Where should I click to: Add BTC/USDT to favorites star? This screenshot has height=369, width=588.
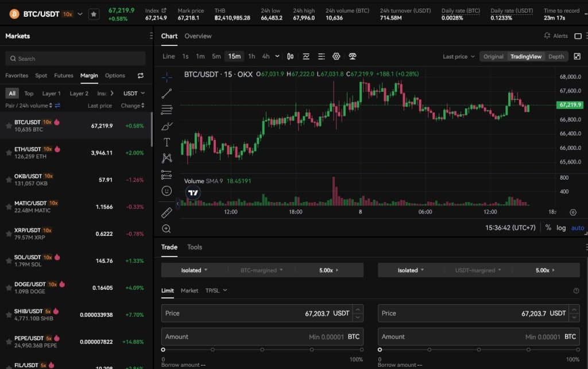tap(94, 14)
